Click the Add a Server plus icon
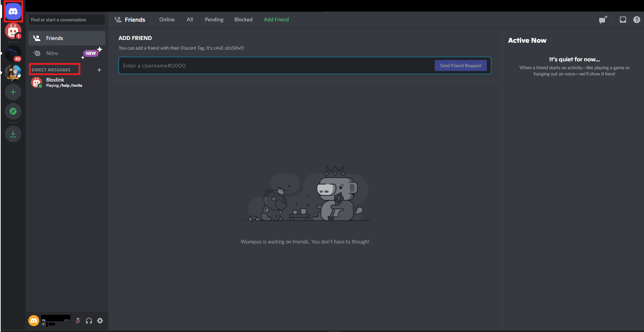Image resolution: width=644 pixels, height=332 pixels. pyautogui.click(x=13, y=92)
